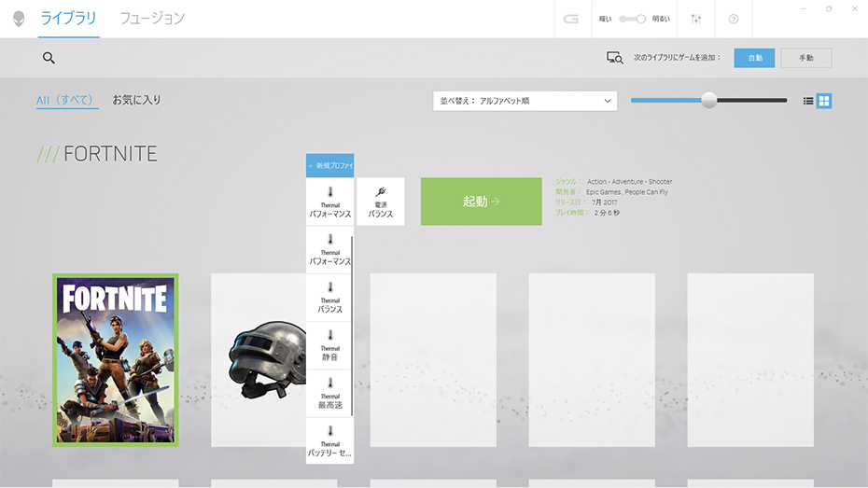Open the 電源 バランス profile tile
868x488 pixels.
coord(380,202)
